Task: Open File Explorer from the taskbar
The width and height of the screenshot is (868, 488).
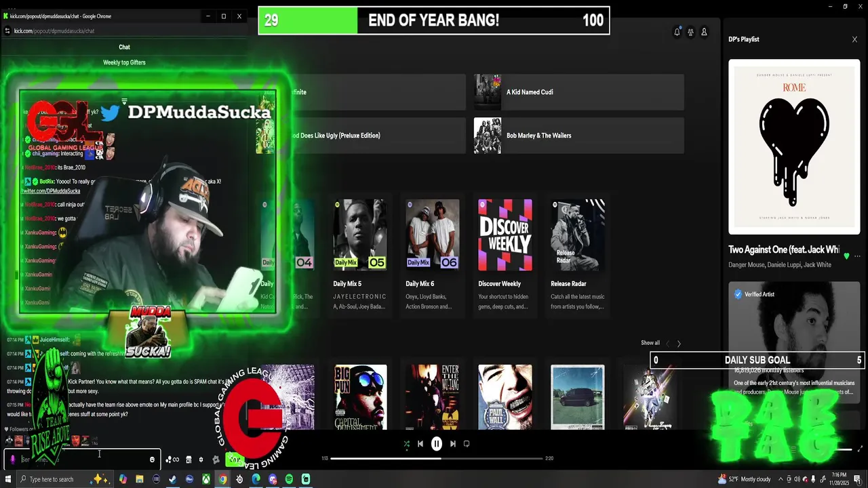Action: pos(140,479)
